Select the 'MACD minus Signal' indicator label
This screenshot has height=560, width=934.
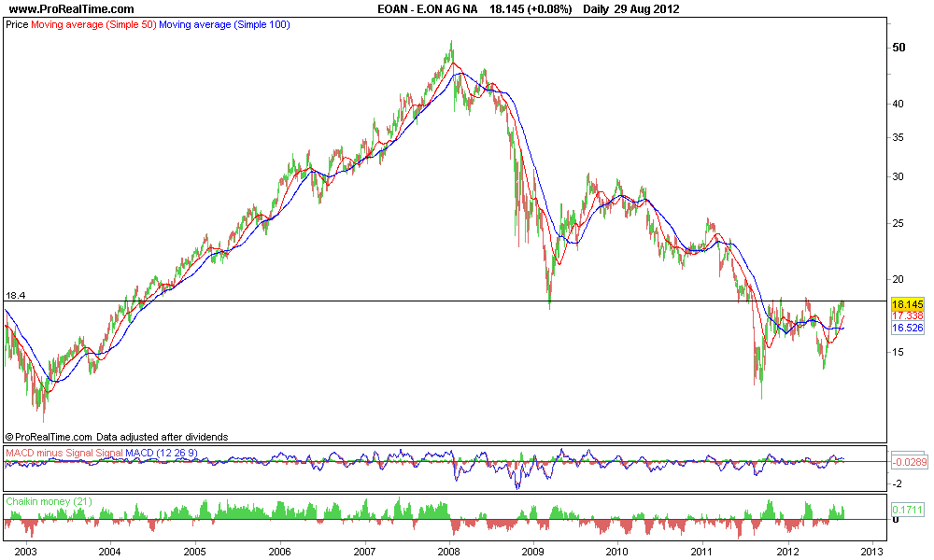pyautogui.click(x=50, y=453)
